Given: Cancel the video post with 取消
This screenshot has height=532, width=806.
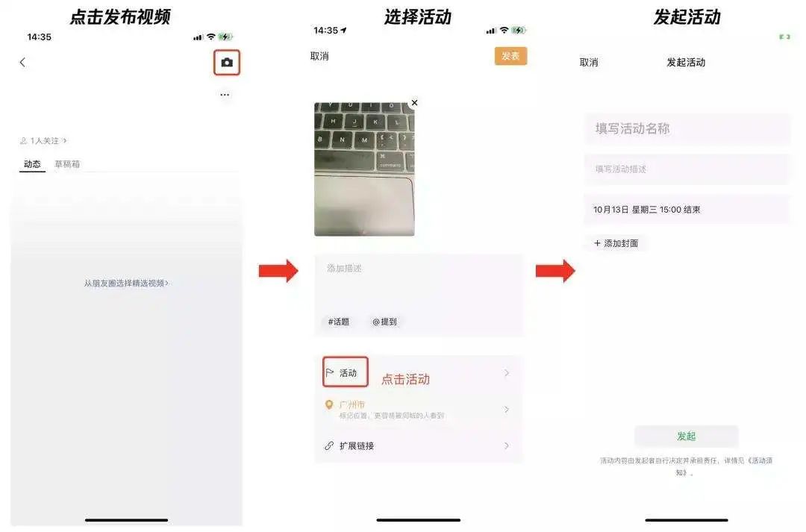Looking at the screenshot, I should click(x=319, y=56).
